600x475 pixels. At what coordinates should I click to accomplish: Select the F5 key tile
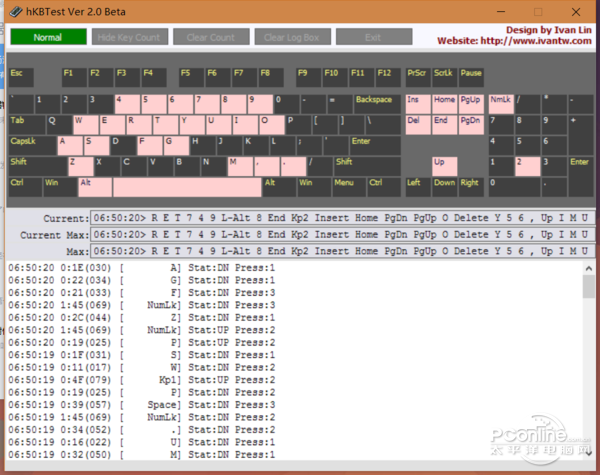[x=191, y=77]
